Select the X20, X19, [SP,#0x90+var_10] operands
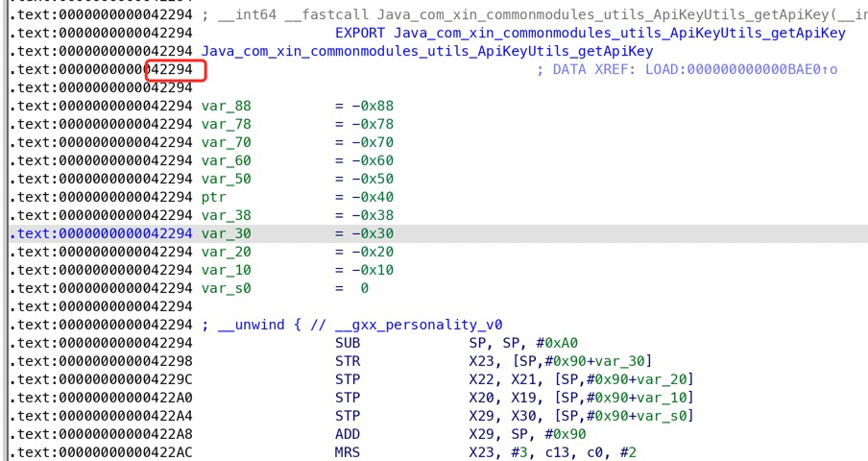The height and width of the screenshot is (461, 868). (x=581, y=398)
